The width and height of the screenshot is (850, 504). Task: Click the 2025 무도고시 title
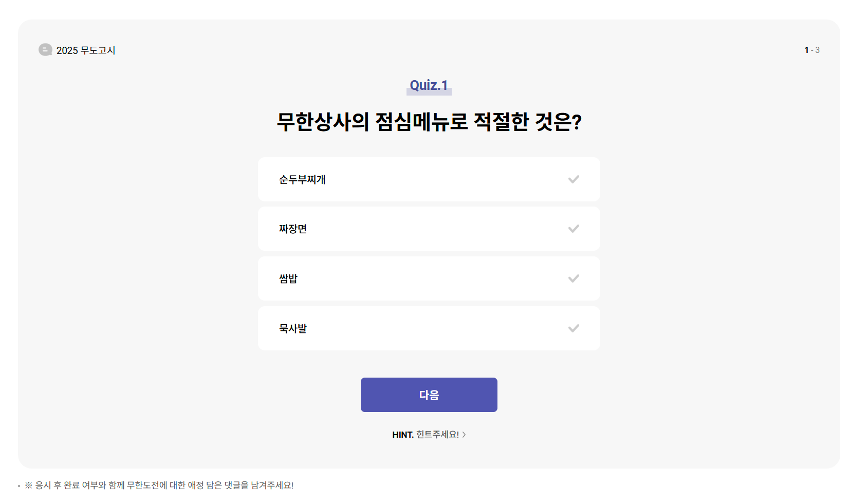(x=86, y=50)
